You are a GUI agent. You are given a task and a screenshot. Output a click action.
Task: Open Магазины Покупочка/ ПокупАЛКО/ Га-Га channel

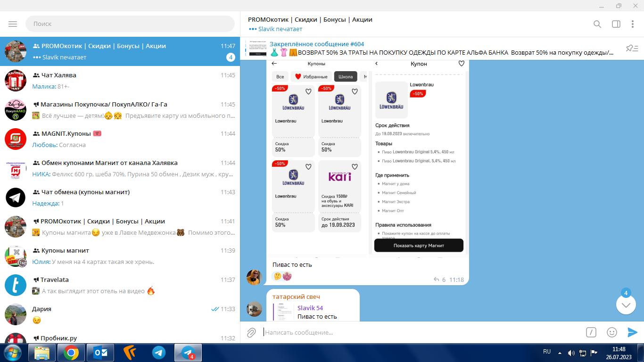point(120,110)
